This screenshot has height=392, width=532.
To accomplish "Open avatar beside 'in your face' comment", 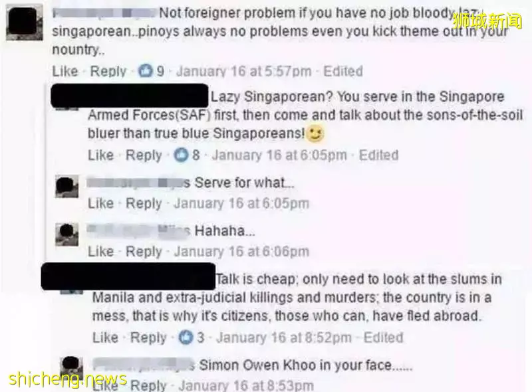I will click(x=72, y=368).
